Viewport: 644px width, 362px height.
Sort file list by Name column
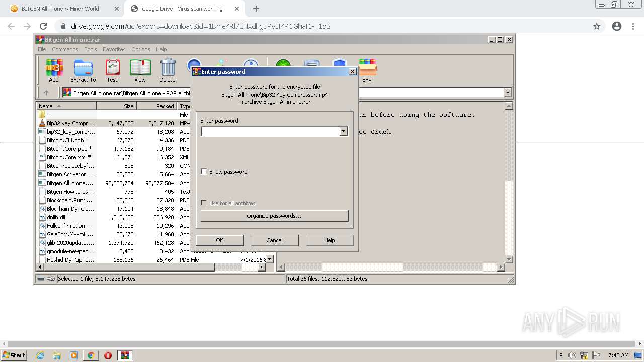(66, 106)
